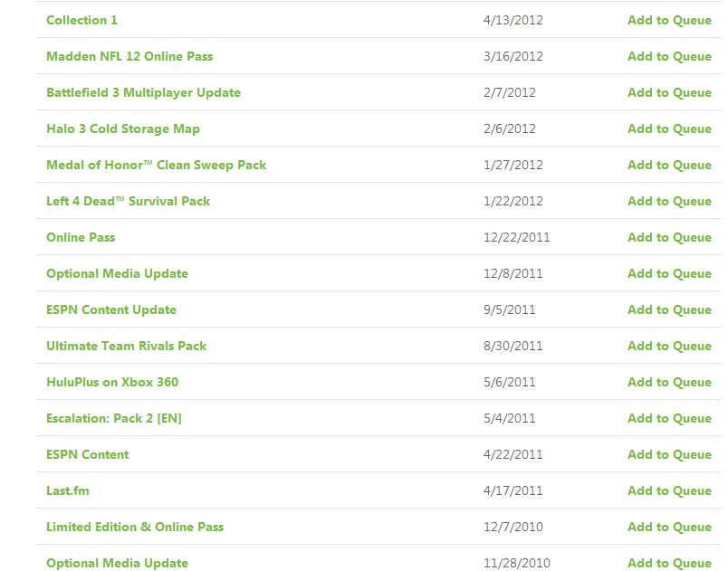Viewport: 728px width, 571px height.
Task: Open Madden NFL 12 Online Pass
Action: [x=129, y=57]
